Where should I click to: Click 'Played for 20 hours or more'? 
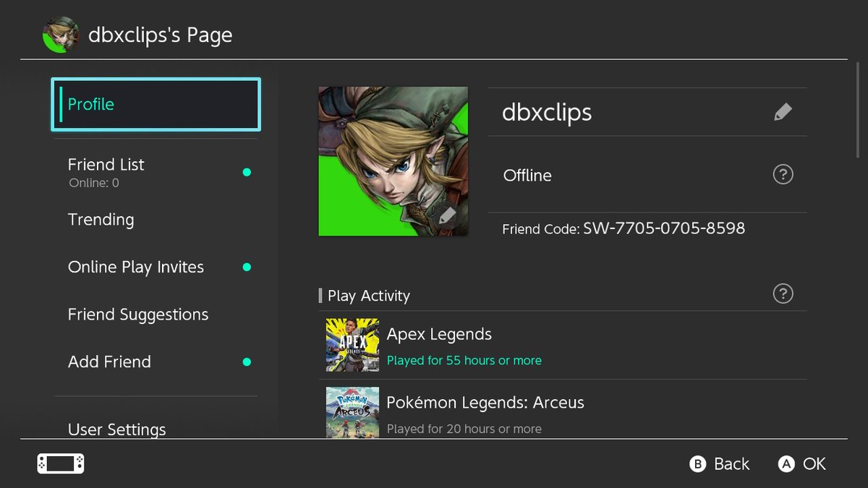[x=464, y=429]
